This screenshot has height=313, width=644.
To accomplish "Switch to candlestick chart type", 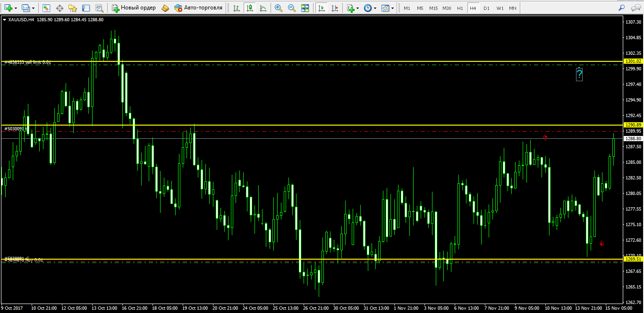I will 250,8.
